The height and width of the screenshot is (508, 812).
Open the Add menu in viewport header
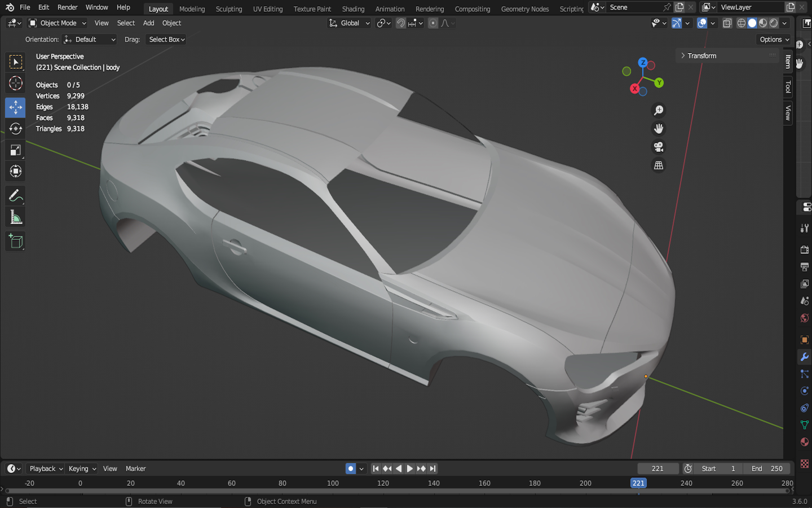point(148,23)
